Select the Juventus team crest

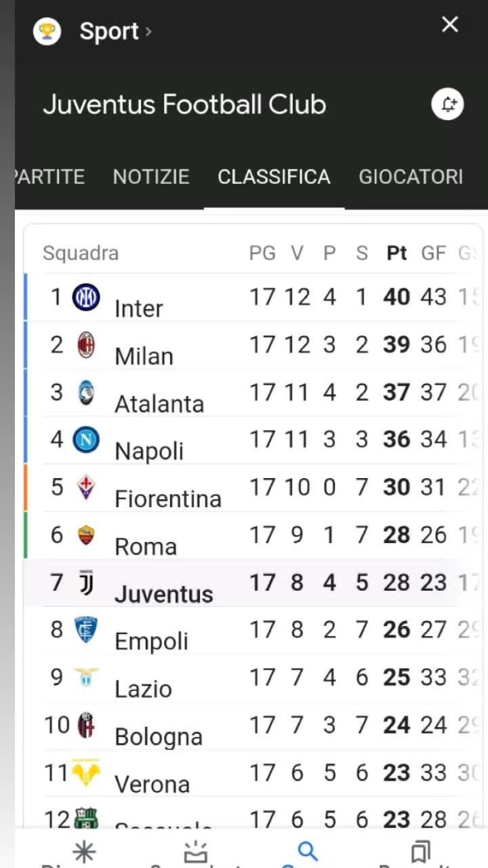tap(86, 583)
